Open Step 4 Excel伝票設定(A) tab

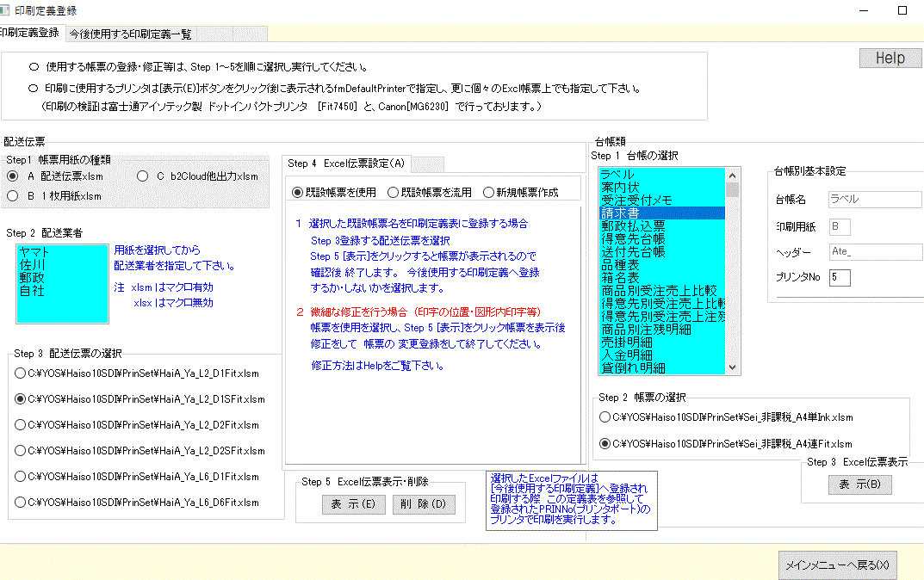(x=346, y=164)
